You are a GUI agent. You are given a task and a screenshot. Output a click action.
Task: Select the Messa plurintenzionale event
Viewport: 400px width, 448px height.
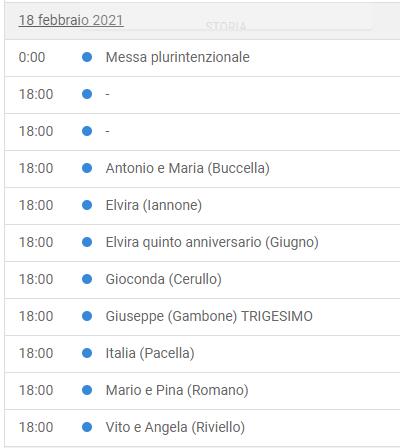pyautogui.click(x=177, y=57)
